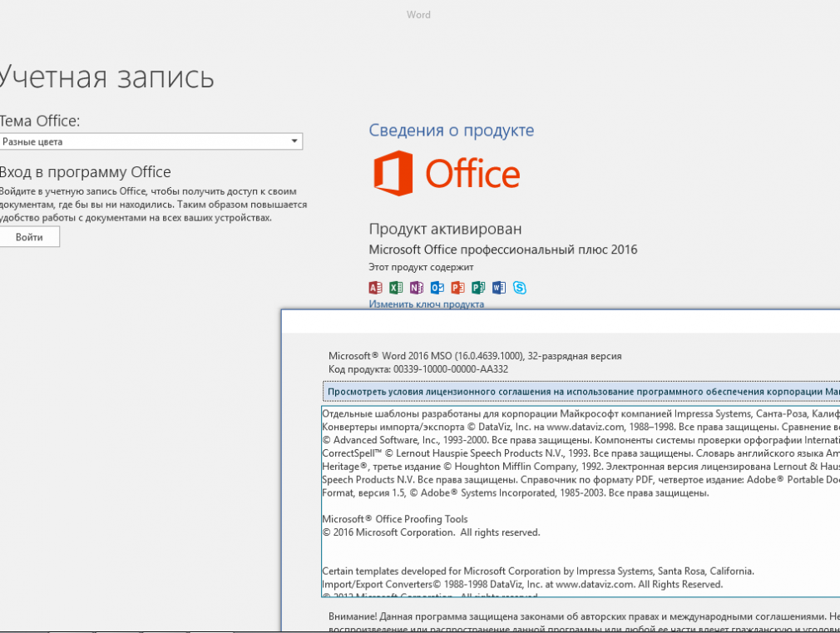Click the PowerPoint app icon
The width and height of the screenshot is (840, 633).
[457, 288]
